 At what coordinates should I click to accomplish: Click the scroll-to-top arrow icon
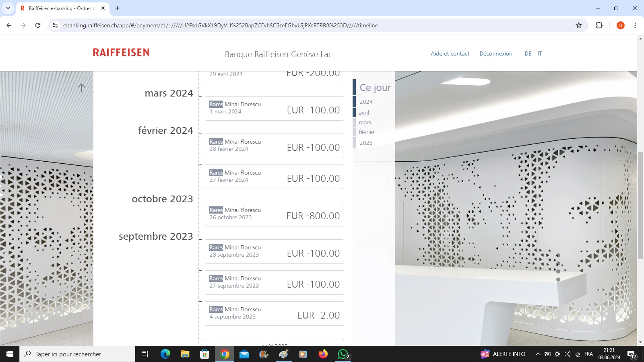(x=81, y=88)
